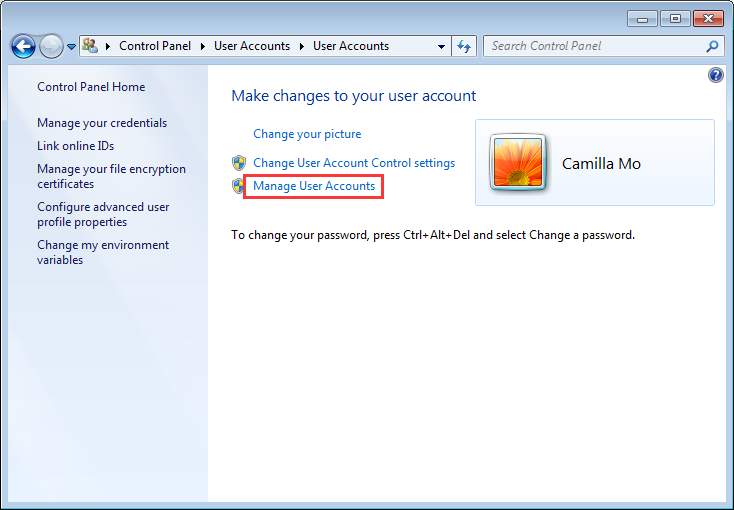Open Manage your credentials
The width and height of the screenshot is (734, 510).
coord(102,123)
